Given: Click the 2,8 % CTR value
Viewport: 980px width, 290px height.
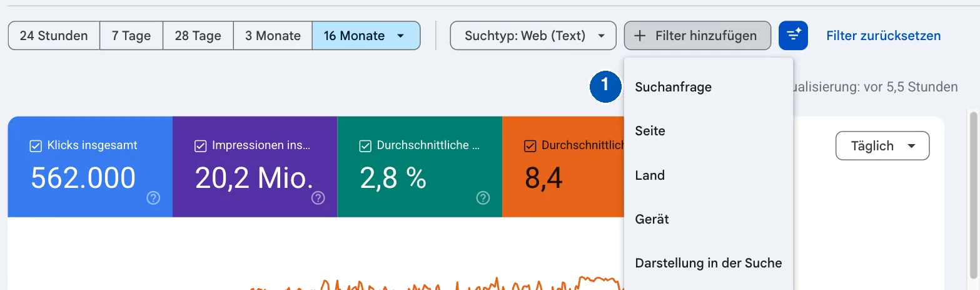Looking at the screenshot, I should 393,179.
